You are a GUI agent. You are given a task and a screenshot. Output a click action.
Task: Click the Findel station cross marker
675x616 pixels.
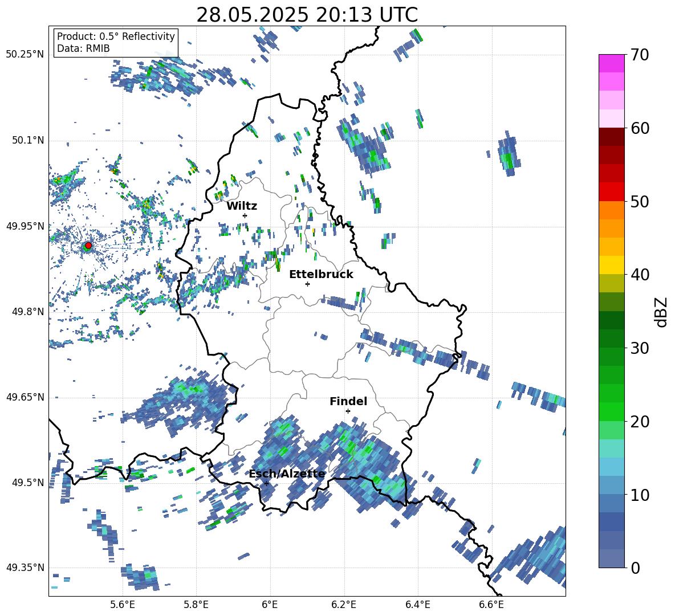point(348,411)
